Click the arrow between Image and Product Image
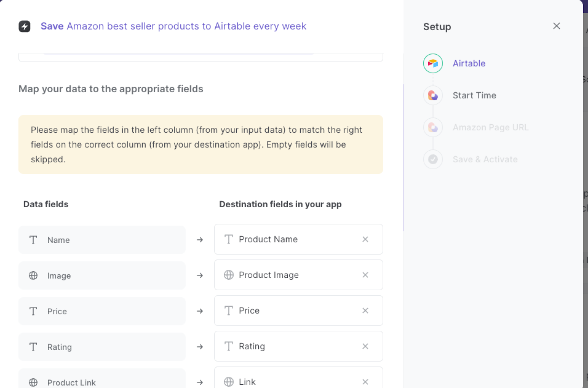588x388 pixels. click(x=200, y=275)
